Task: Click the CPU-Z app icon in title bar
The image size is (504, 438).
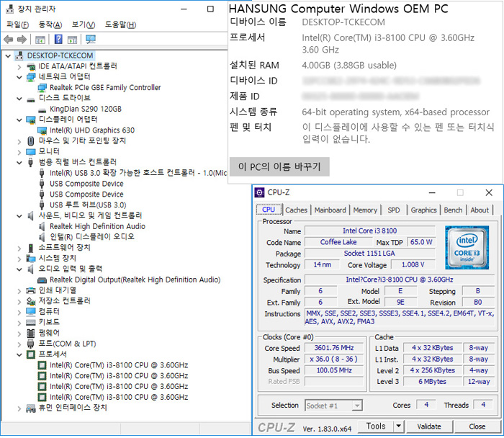Action: (259, 192)
